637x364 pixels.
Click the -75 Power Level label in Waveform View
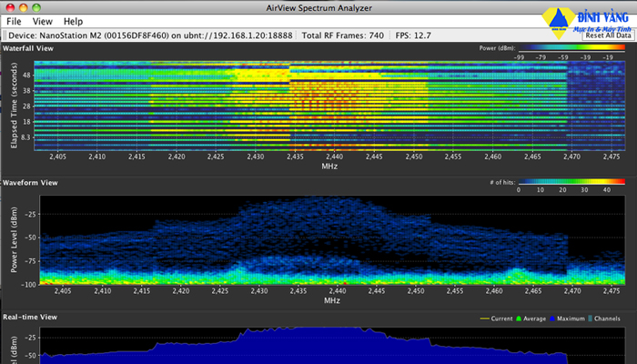(29, 261)
